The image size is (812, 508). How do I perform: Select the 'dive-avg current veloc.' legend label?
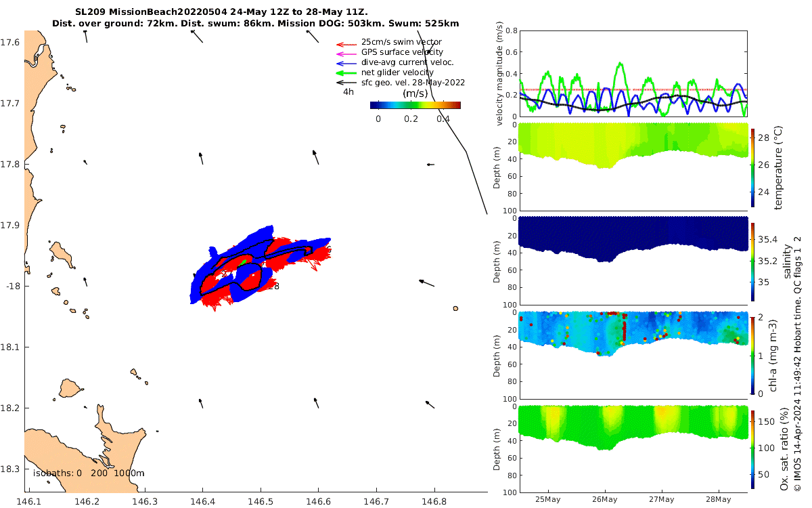click(x=407, y=62)
